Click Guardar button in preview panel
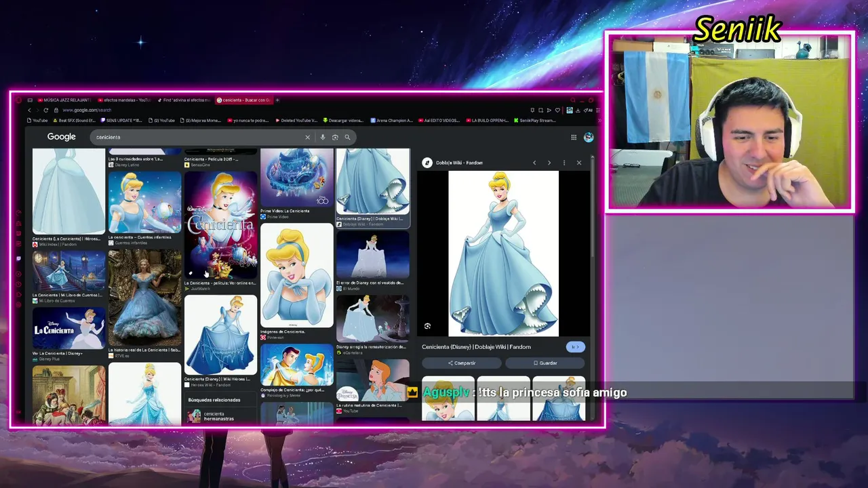This screenshot has width=868, height=488. click(x=545, y=363)
